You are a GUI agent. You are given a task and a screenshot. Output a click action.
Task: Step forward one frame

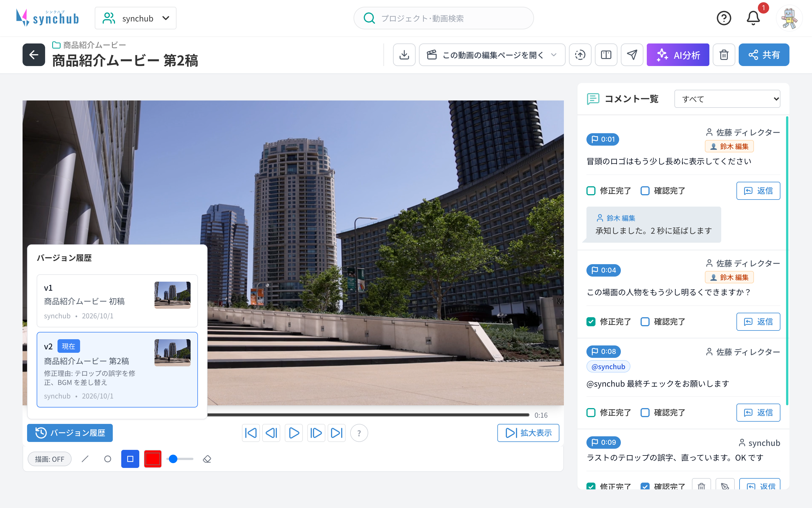pos(316,433)
